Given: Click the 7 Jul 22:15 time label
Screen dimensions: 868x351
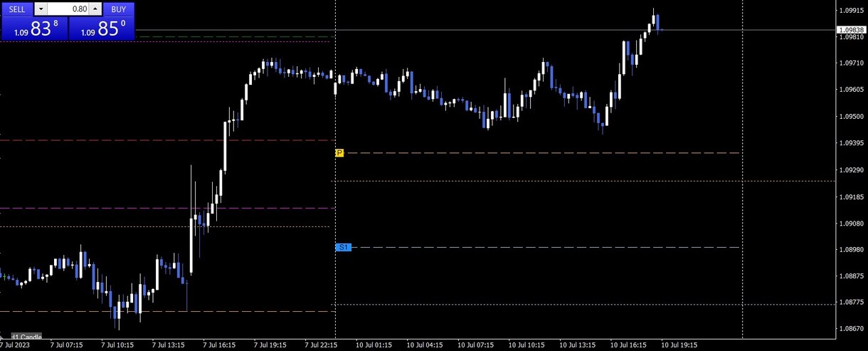Looking at the screenshot, I should (x=322, y=345).
